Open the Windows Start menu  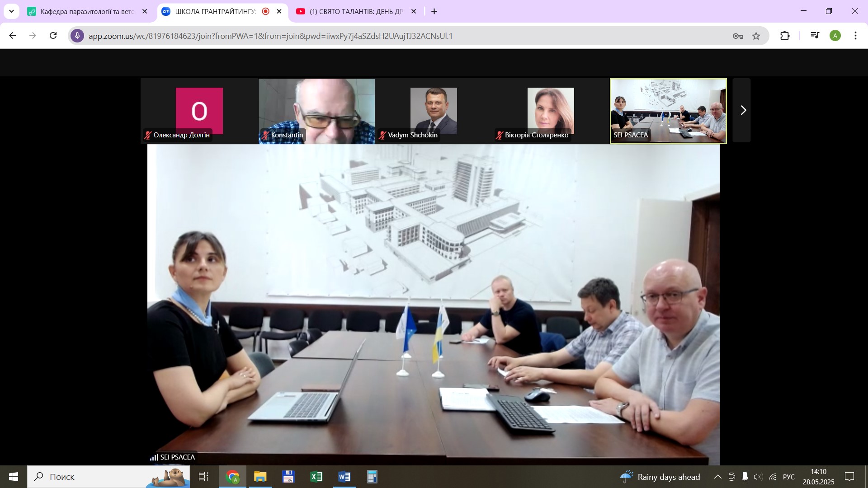coord(14,477)
